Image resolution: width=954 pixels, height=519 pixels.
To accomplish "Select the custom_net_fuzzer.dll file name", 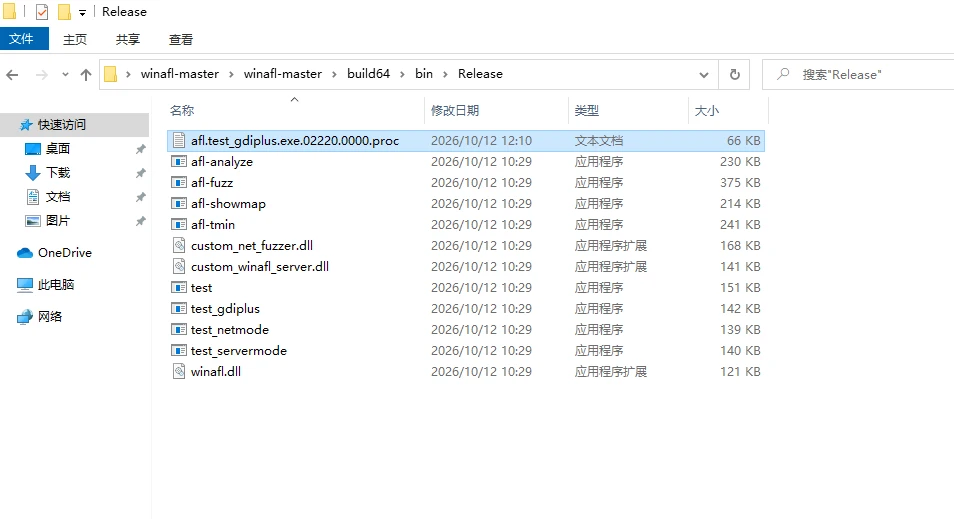I will [252, 245].
